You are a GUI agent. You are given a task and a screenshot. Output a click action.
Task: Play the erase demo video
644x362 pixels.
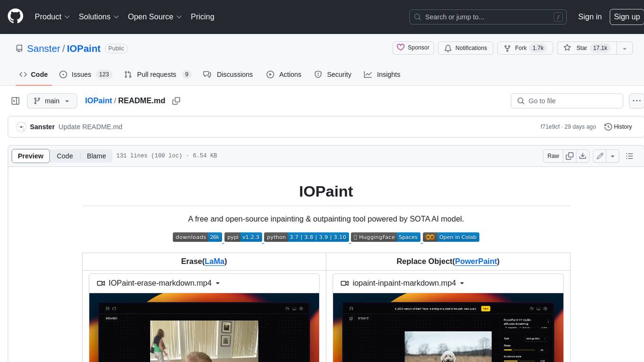coord(204,327)
